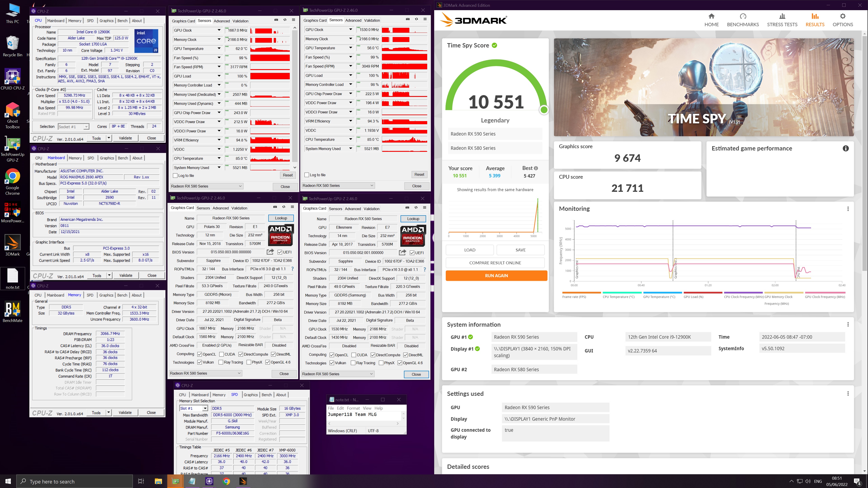
Task: Open Settings used three-dot menu
Action: [848, 393]
